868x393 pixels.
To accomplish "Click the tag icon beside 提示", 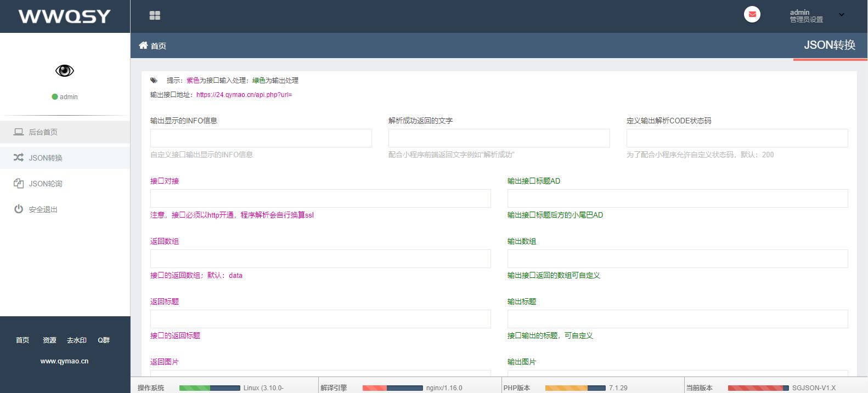I will 154,81.
